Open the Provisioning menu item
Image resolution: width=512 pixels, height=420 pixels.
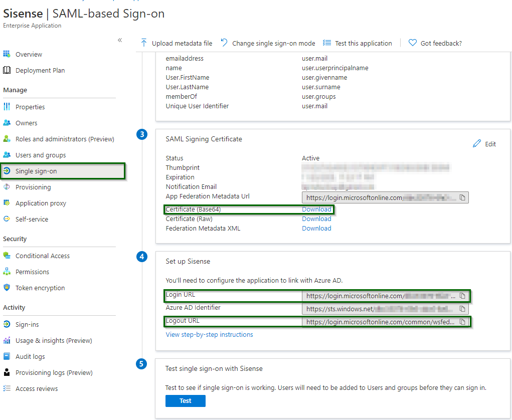pos(33,187)
